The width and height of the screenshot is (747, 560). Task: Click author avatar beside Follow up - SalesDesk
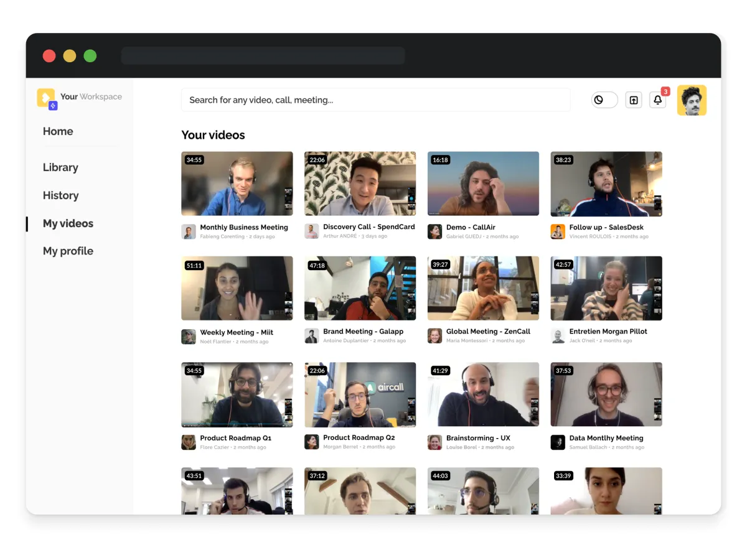[558, 231]
